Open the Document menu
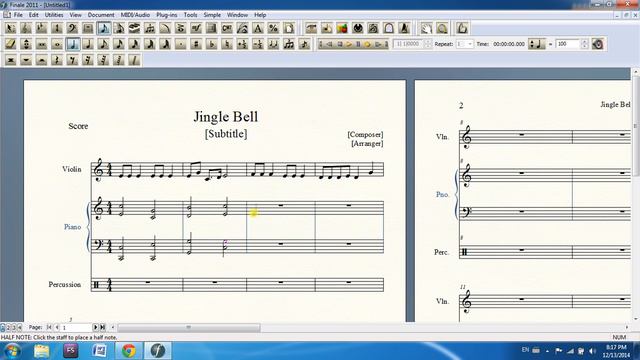 tap(101, 15)
